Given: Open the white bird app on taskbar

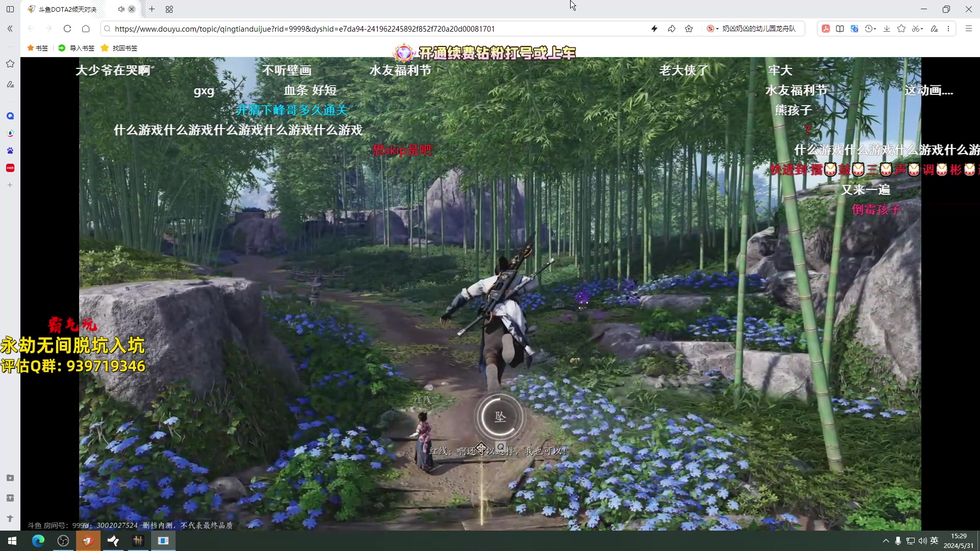Looking at the screenshot, I should tap(113, 541).
